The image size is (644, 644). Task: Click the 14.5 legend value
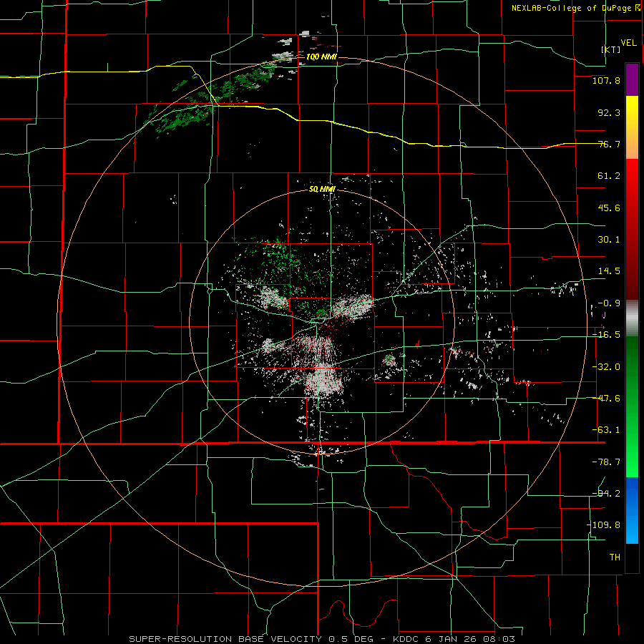coord(609,271)
